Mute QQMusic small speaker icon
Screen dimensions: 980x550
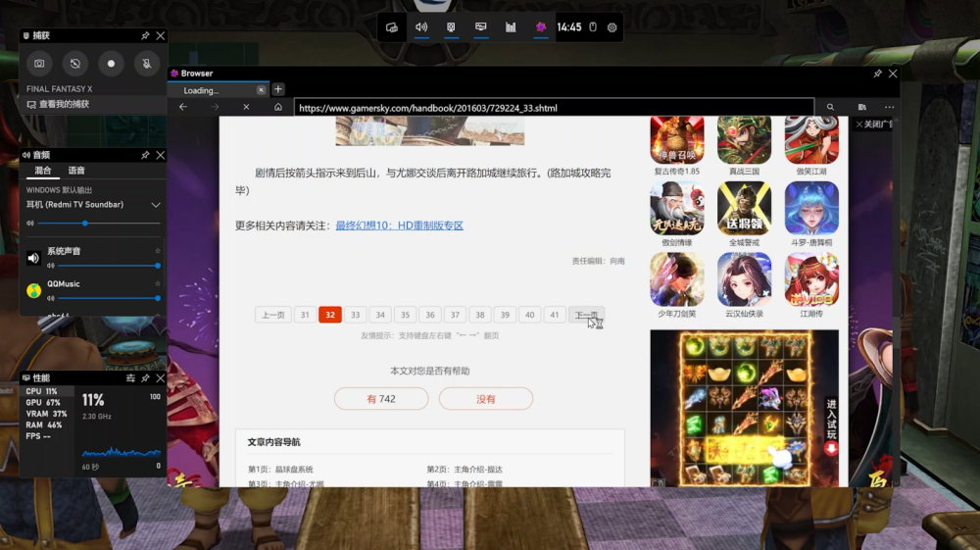(x=51, y=298)
